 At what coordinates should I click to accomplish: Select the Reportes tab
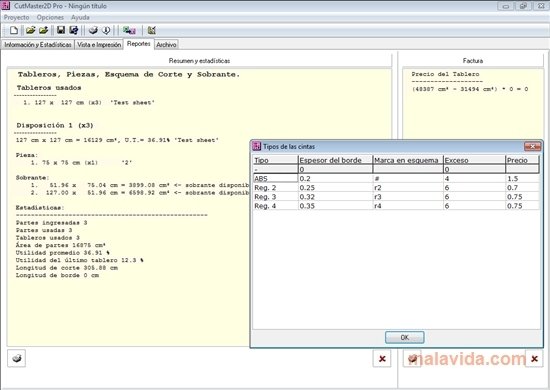click(x=139, y=44)
